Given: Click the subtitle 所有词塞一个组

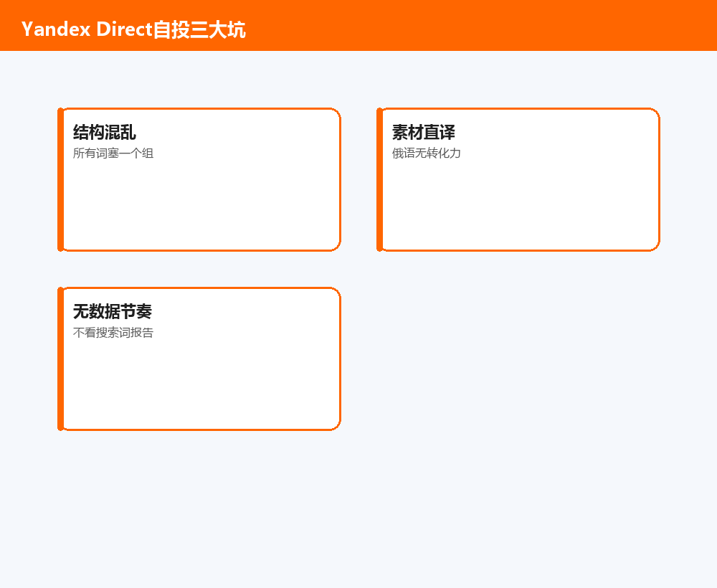Looking at the screenshot, I should (x=113, y=153).
